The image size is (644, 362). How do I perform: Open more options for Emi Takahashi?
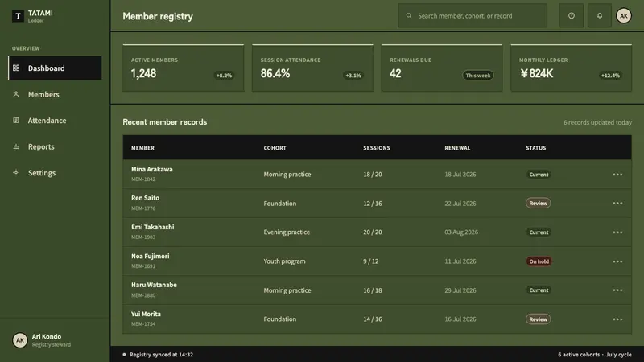pyautogui.click(x=617, y=232)
